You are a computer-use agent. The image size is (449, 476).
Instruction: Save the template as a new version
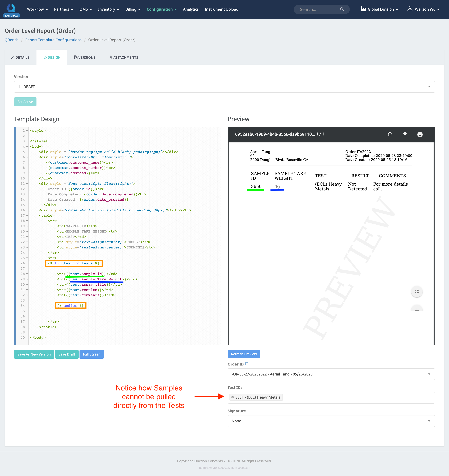pyautogui.click(x=34, y=354)
